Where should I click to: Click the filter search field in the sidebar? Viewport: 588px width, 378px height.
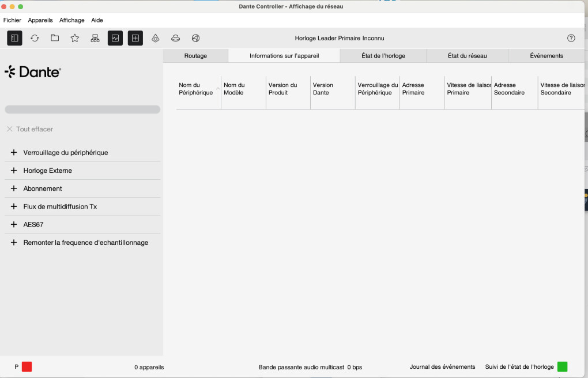(82, 109)
